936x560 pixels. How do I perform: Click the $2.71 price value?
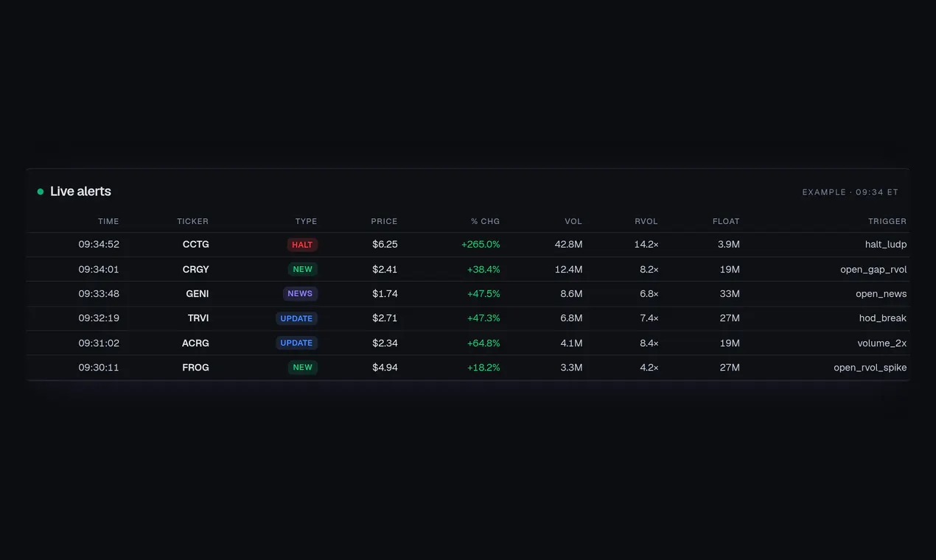pos(385,318)
